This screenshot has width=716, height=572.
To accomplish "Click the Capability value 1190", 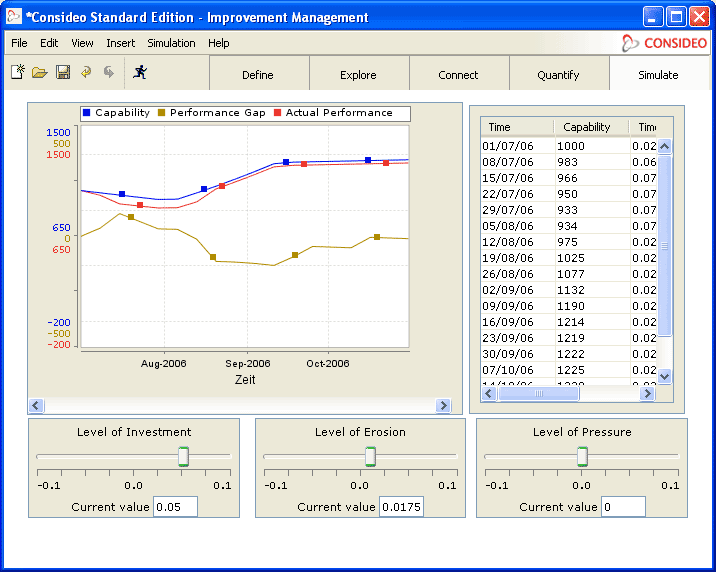I will (571, 306).
